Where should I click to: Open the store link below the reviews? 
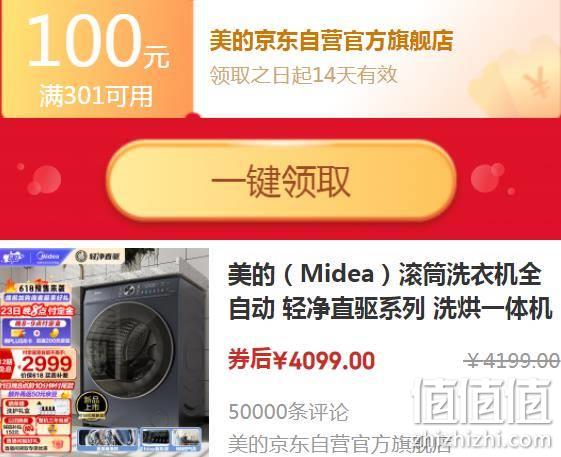click(x=339, y=444)
